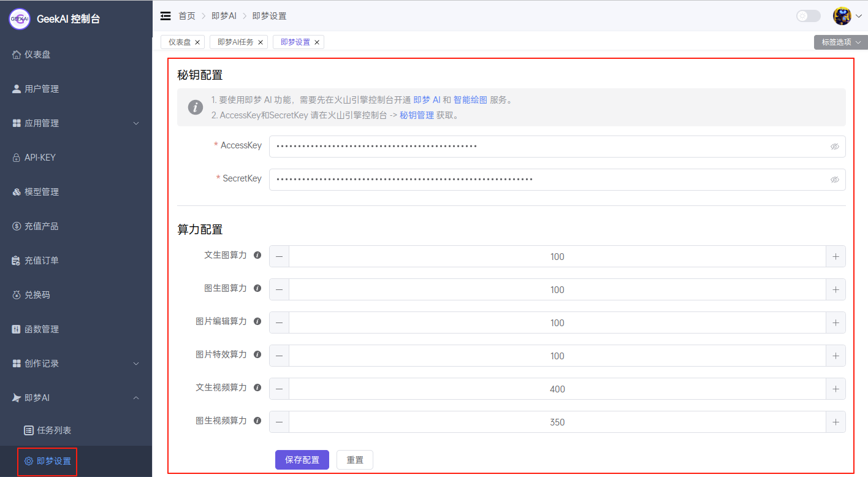Open the 标签选项 dropdown
Viewport: 868px width, 477px height.
pos(841,42)
